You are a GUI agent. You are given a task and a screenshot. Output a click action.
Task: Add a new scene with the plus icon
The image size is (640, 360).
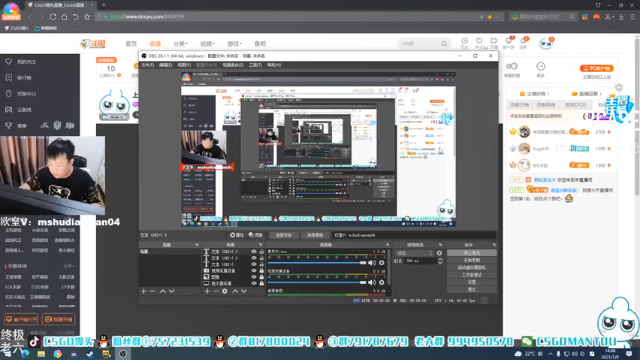coord(143,291)
